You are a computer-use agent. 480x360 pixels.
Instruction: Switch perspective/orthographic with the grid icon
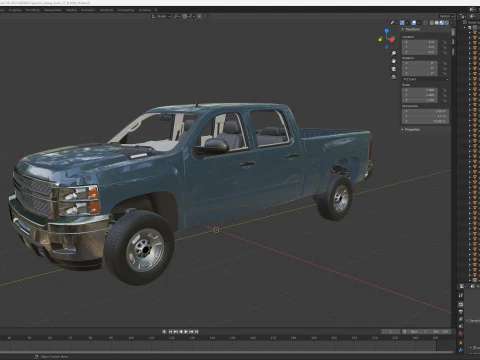(394, 77)
